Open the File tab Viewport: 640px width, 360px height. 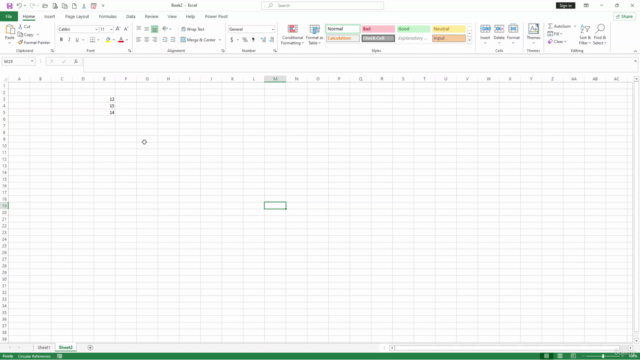coord(9,16)
